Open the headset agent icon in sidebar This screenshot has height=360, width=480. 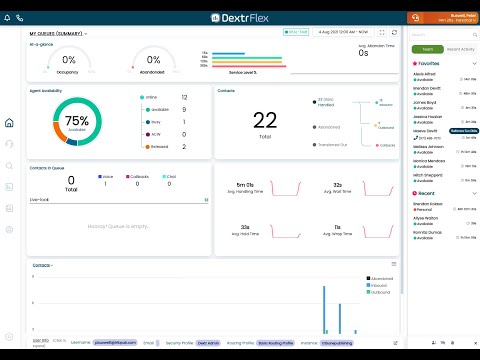click(x=9, y=144)
